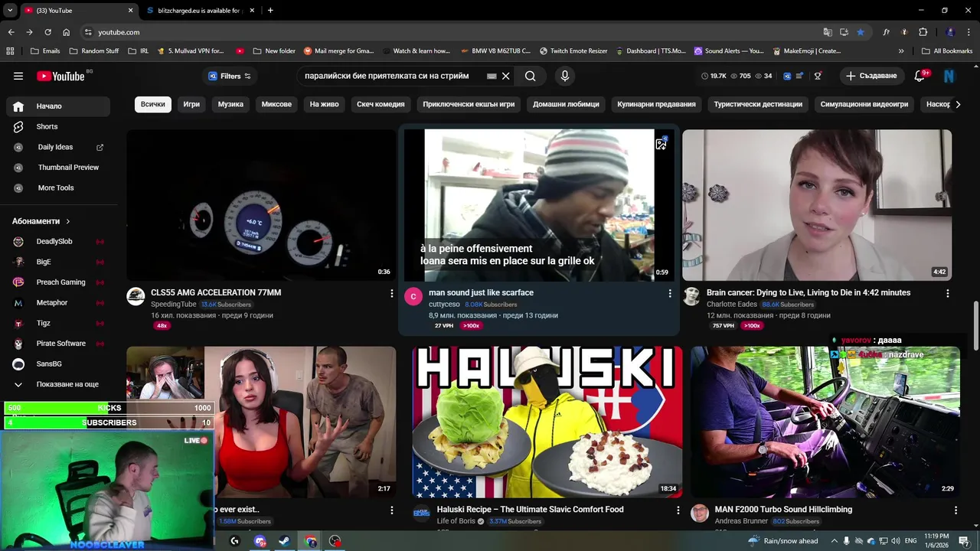Open More Tools in the sidebar
This screenshot has height=551, width=980.
[57, 187]
